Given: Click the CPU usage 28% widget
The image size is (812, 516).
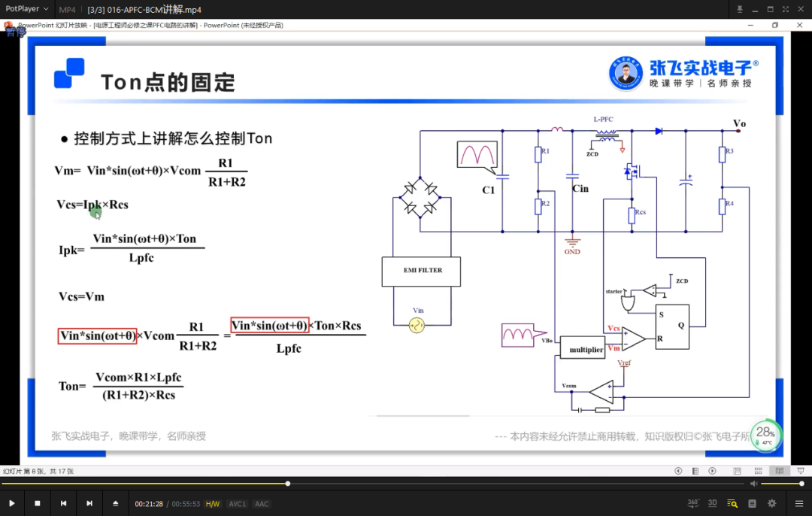Looking at the screenshot, I should [765, 436].
